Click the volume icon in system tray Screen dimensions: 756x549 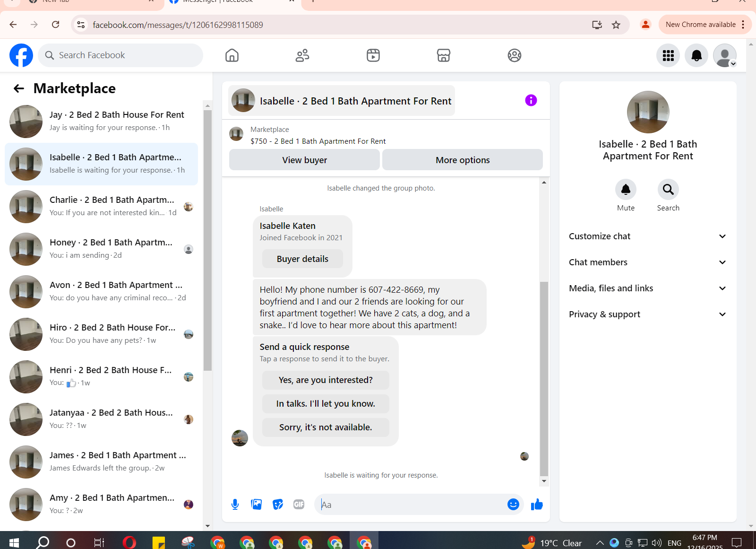pyautogui.click(x=657, y=543)
